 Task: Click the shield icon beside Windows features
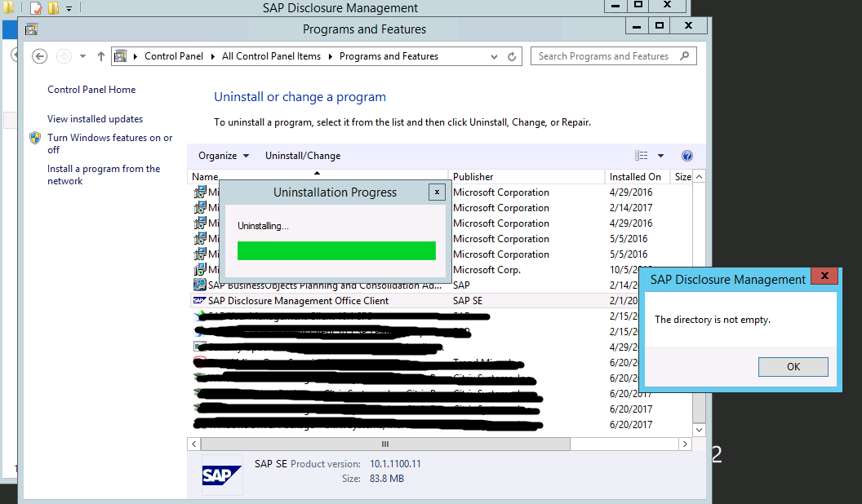point(35,137)
